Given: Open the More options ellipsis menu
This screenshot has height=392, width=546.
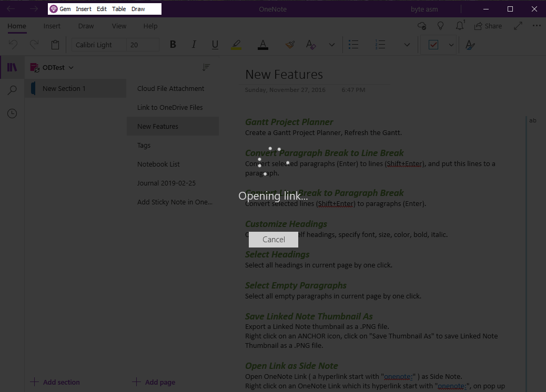Looking at the screenshot, I should point(537,26).
